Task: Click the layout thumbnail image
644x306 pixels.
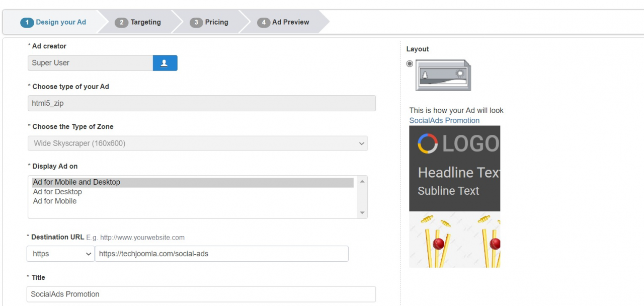Action: (x=443, y=75)
